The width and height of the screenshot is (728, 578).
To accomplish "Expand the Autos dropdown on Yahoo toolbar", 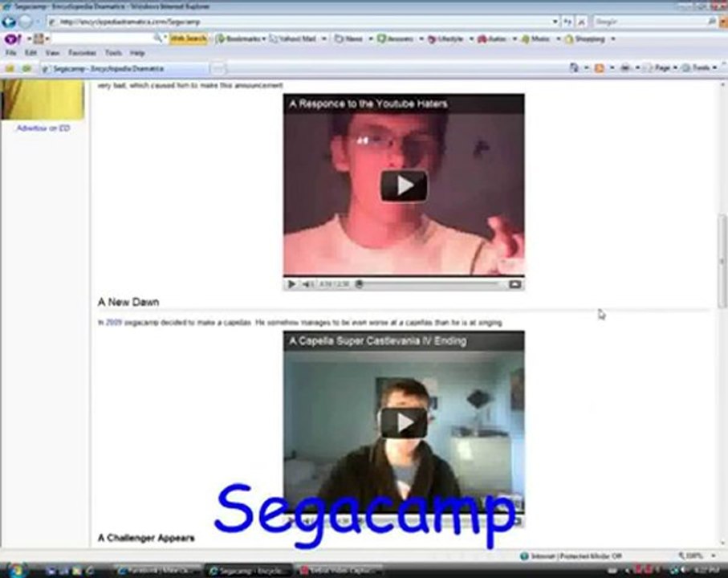I will pos(514,39).
